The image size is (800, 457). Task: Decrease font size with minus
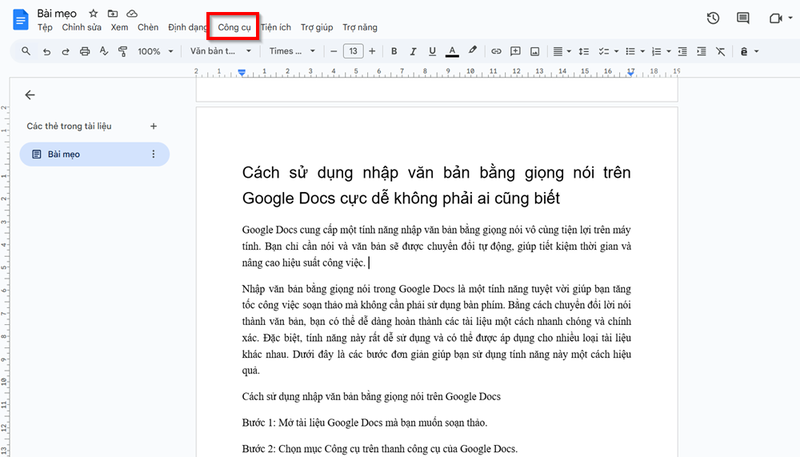(334, 51)
